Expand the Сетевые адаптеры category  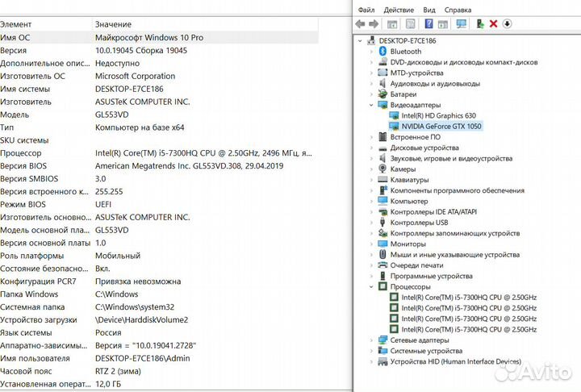tap(371, 340)
